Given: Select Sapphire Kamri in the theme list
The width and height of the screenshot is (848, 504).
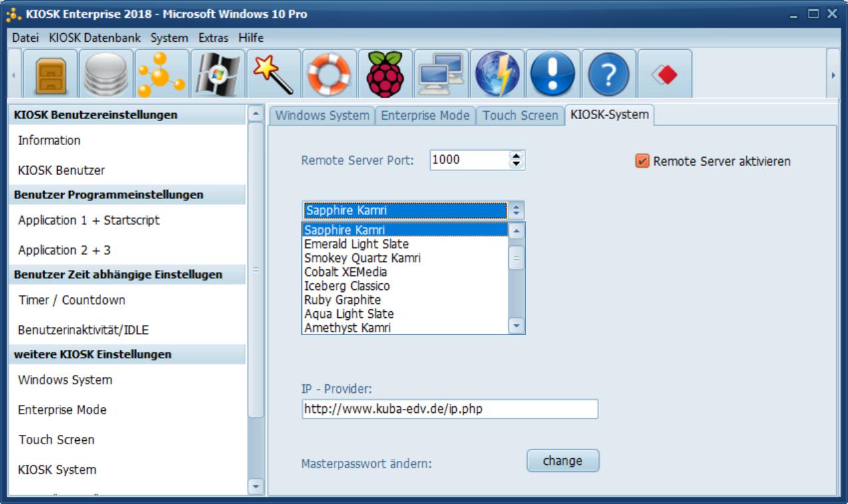Looking at the screenshot, I should coord(405,230).
